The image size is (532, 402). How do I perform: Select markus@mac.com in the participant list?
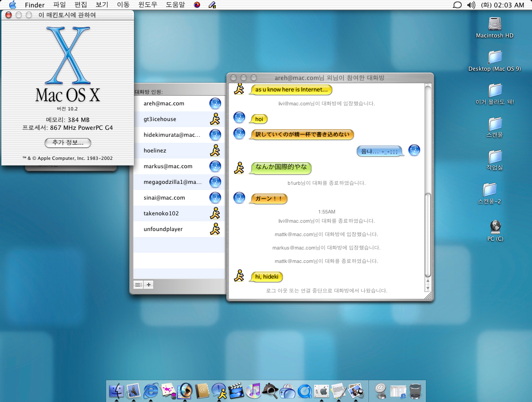click(x=168, y=166)
